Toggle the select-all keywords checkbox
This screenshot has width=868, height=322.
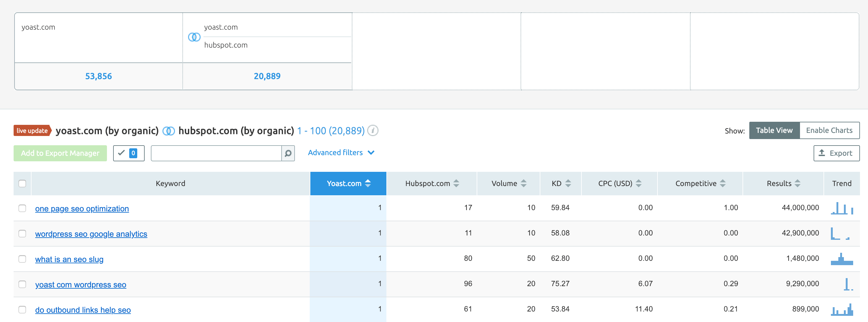(22, 184)
